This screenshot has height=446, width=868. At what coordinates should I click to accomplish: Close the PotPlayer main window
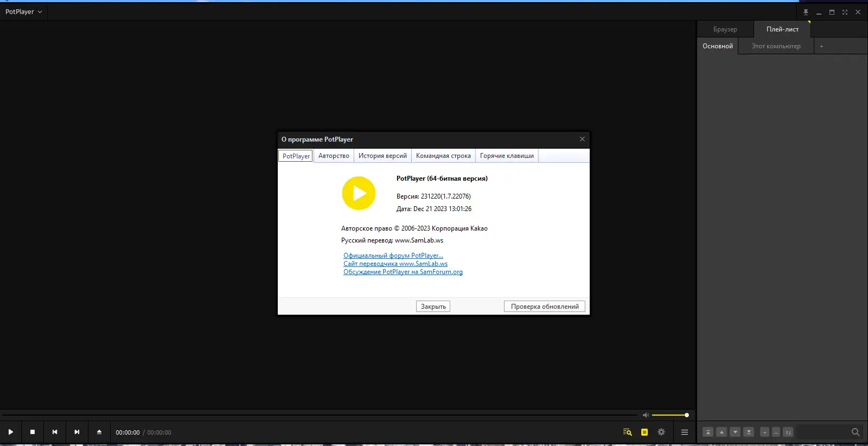pyautogui.click(x=858, y=12)
